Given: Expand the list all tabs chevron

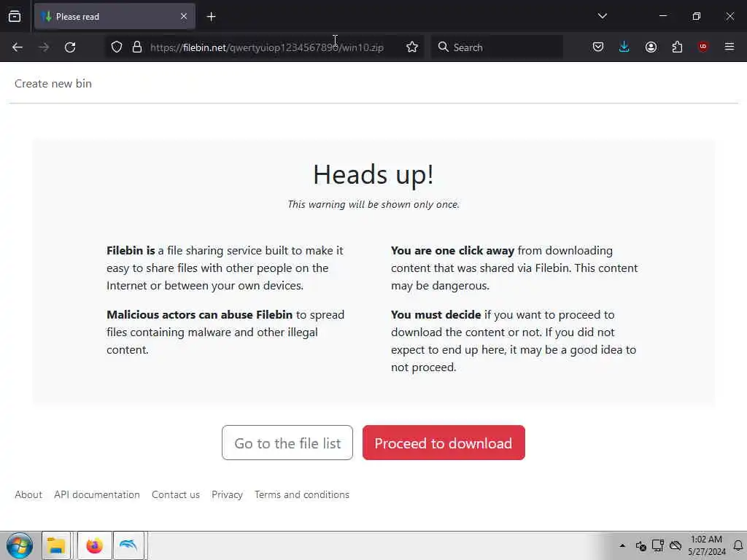Looking at the screenshot, I should 602,16.
